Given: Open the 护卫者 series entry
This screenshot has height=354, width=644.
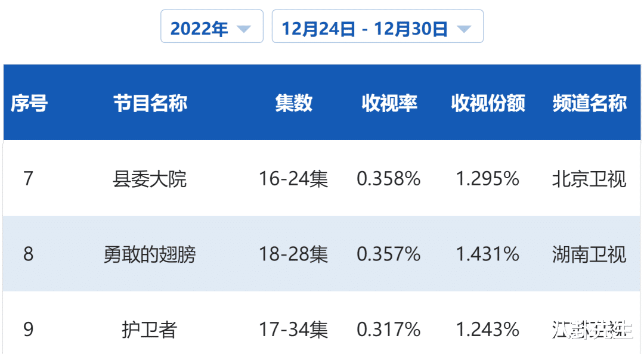Looking at the screenshot, I should [151, 329].
